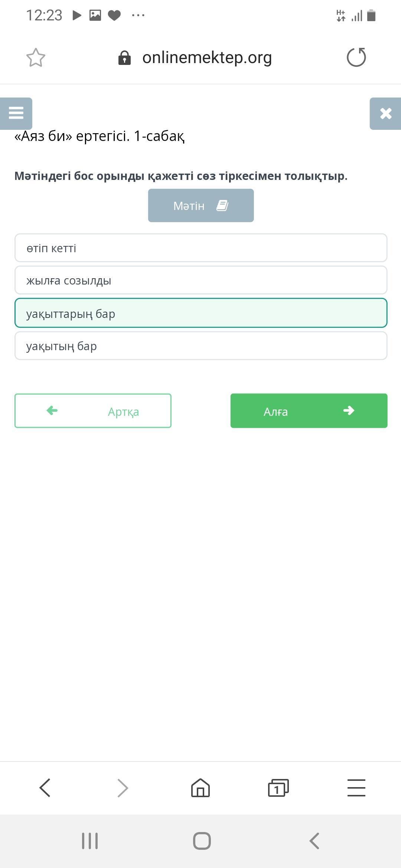This screenshot has height=868, width=401.
Task: Tap the Android system home button
Action: pyautogui.click(x=202, y=841)
